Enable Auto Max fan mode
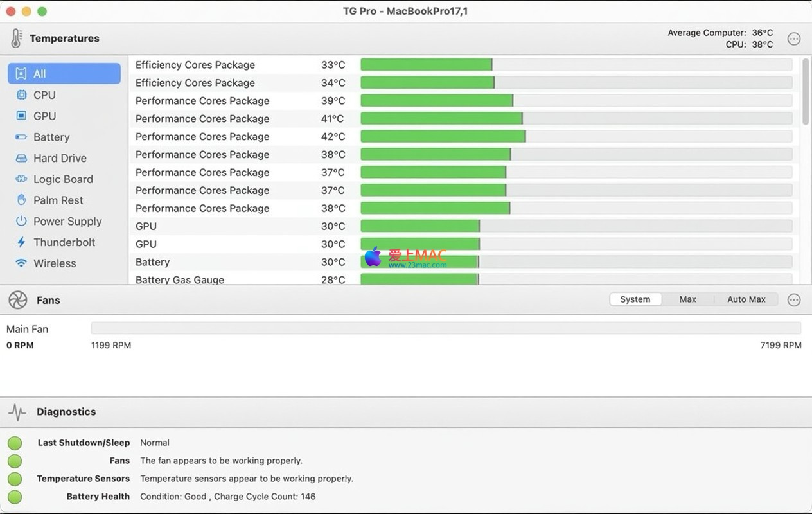The image size is (812, 514). pos(746,299)
